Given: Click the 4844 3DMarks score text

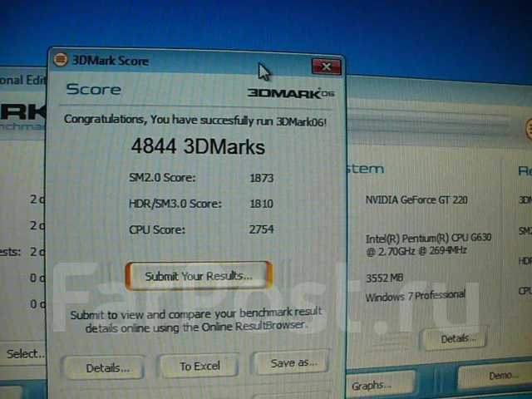Looking at the screenshot, I should click(198, 146).
